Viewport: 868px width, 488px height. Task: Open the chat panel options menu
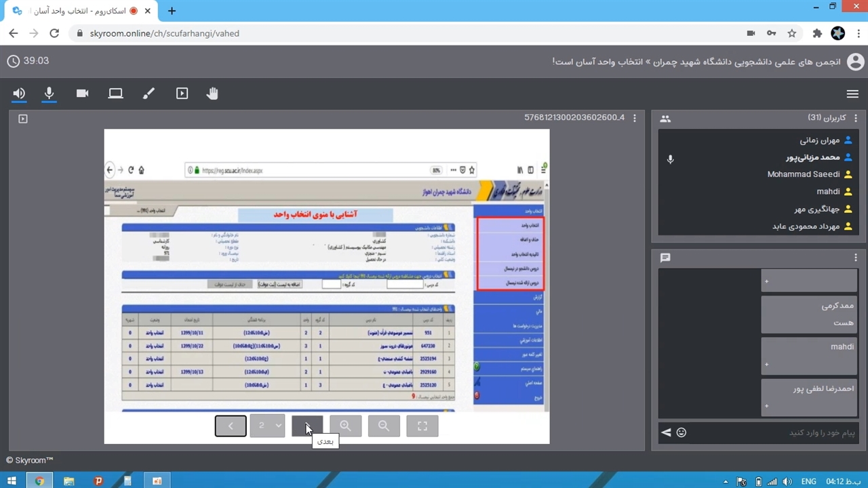click(x=855, y=258)
